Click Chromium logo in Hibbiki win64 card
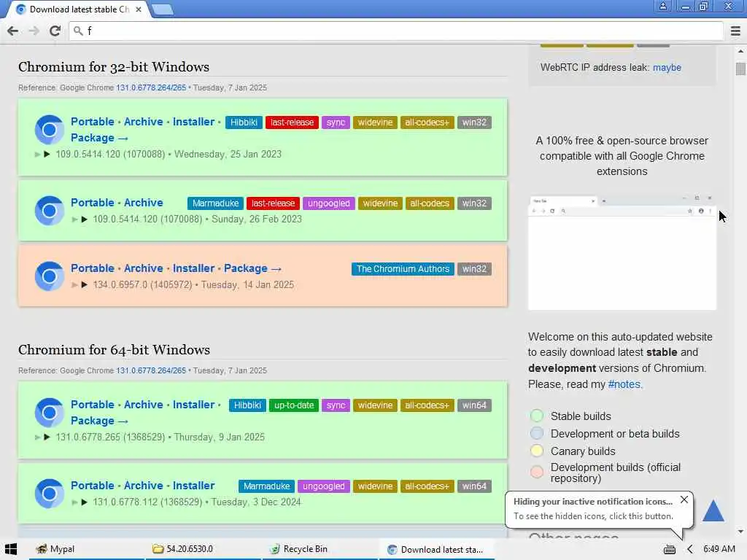 [x=49, y=413]
